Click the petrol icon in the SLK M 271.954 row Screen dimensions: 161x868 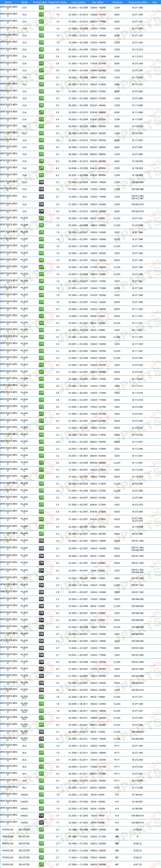click(41, 752)
